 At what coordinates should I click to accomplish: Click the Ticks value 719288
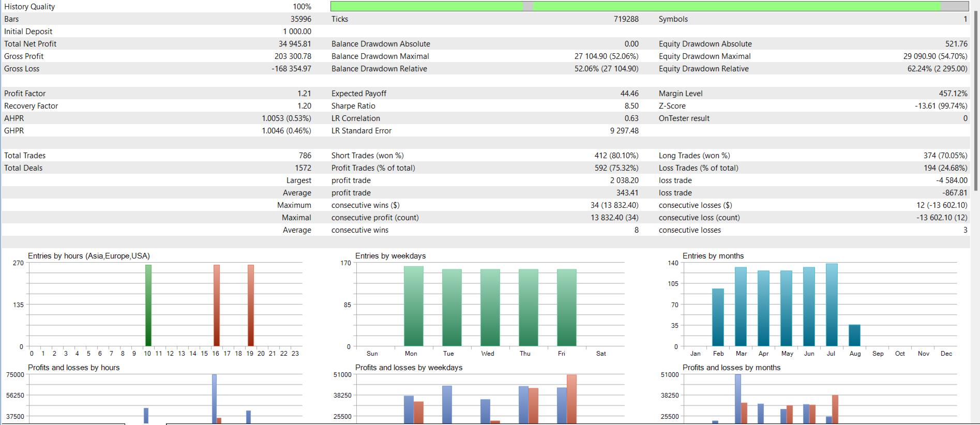[626, 19]
